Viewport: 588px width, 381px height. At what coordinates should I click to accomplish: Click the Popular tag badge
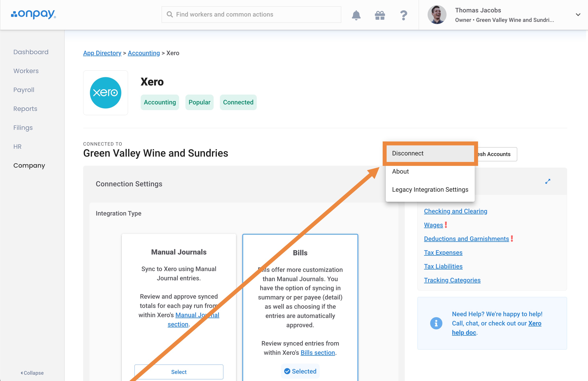point(199,102)
